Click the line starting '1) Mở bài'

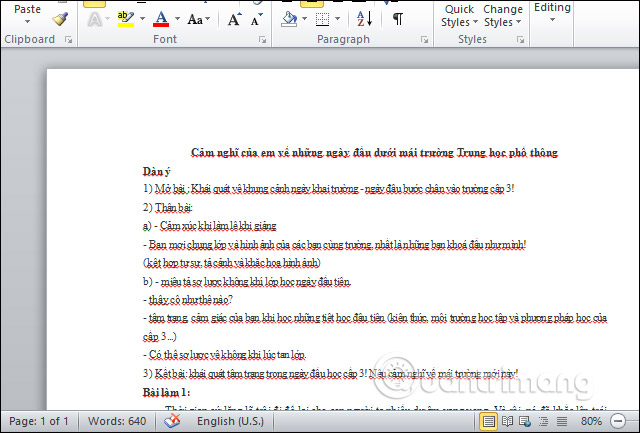(328, 189)
